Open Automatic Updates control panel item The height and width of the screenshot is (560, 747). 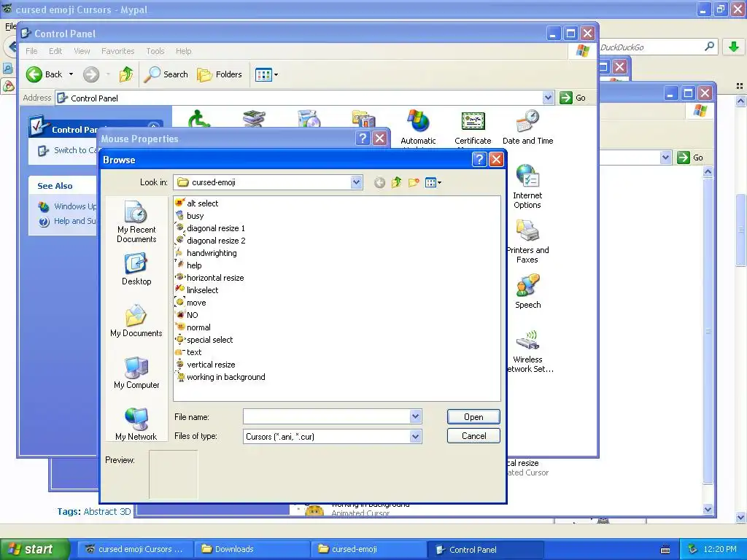click(418, 128)
